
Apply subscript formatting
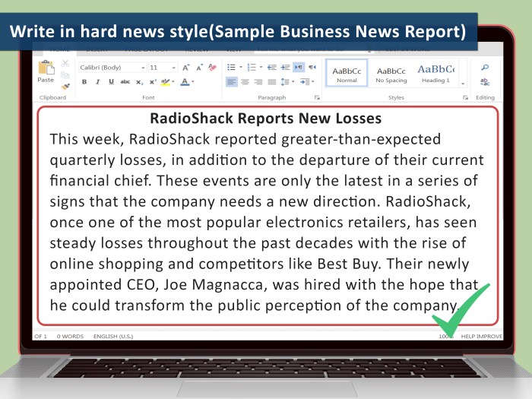pyautogui.click(x=139, y=82)
